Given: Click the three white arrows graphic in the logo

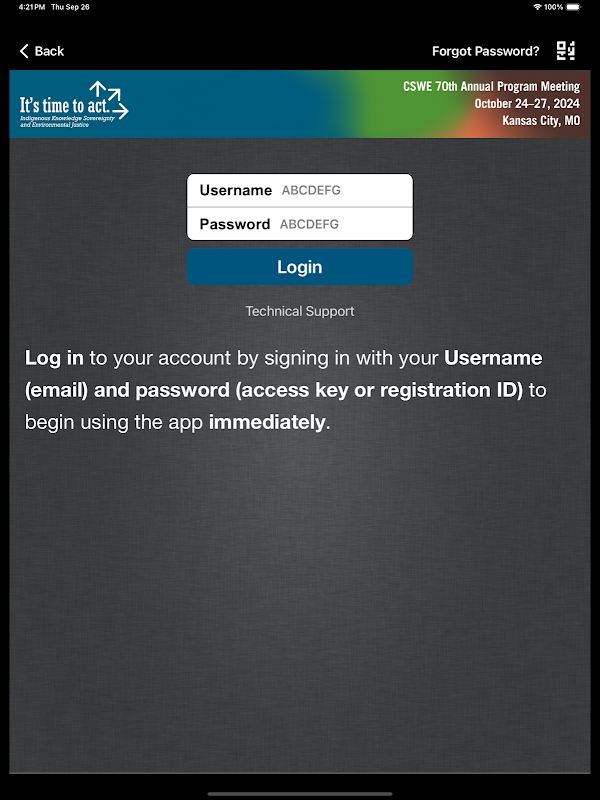Looking at the screenshot, I should click(110, 99).
